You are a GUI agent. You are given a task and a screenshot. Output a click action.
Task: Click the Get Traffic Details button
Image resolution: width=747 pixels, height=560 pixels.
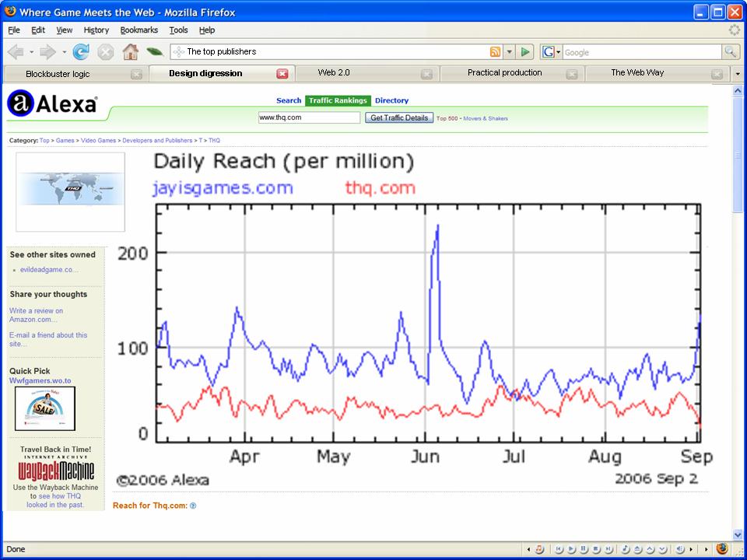coord(399,117)
